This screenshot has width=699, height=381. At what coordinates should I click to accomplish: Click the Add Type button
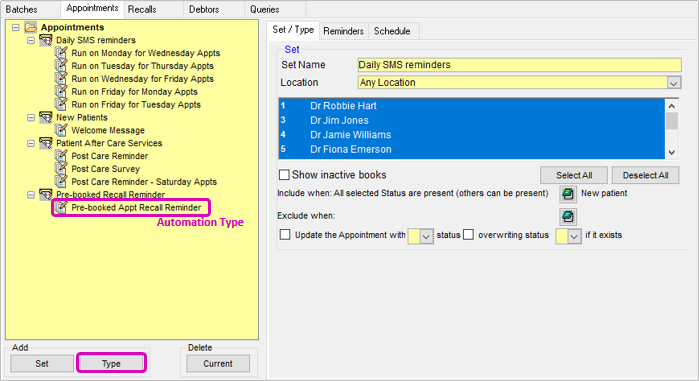(111, 364)
